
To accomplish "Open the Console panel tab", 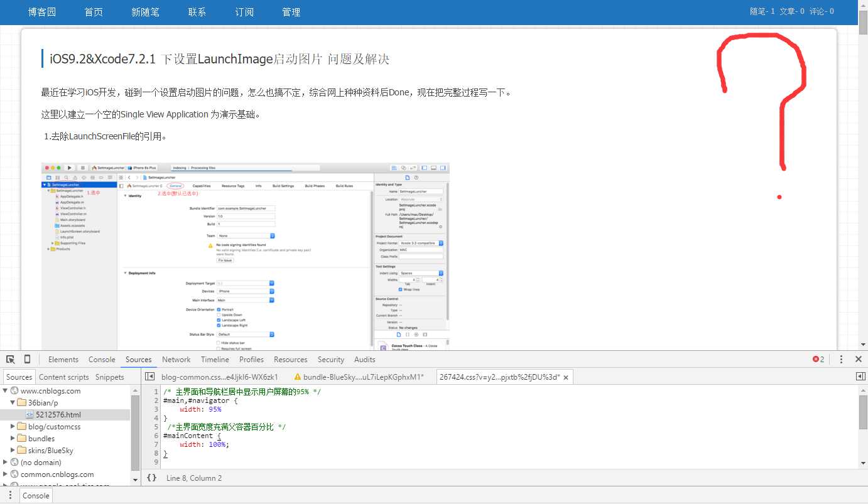I will click(x=102, y=360).
